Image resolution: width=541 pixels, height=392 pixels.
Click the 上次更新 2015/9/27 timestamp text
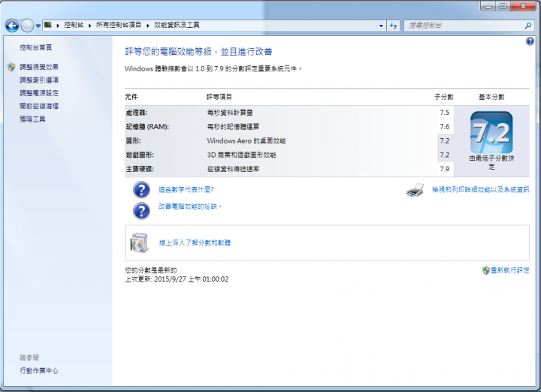click(177, 279)
